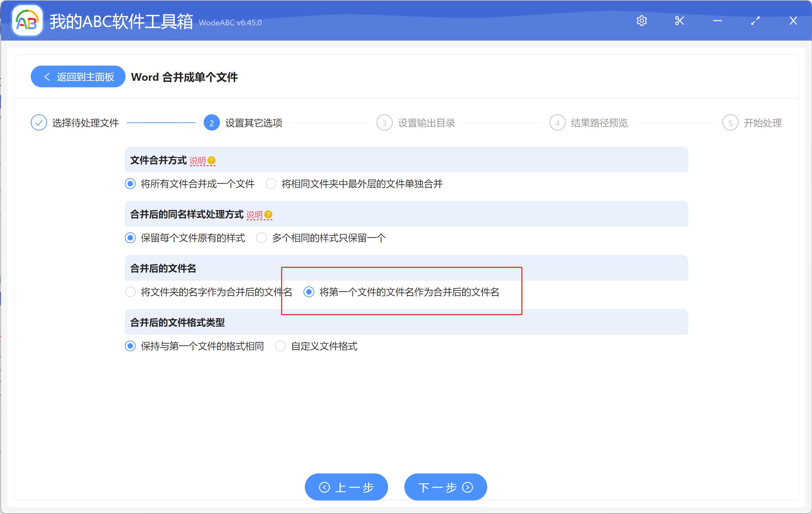Click the 下一步 button to proceed
812x514 pixels.
(445, 487)
